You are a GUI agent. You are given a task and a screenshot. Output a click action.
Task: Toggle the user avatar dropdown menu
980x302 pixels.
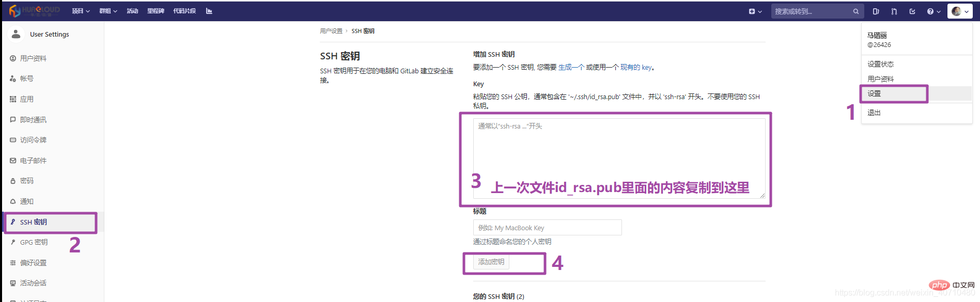click(960, 11)
